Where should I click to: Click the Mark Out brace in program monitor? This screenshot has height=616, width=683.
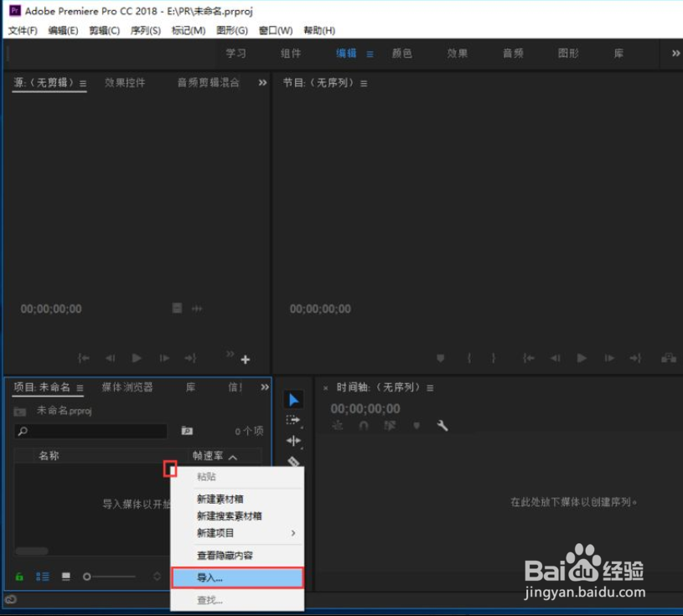click(493, 358)
